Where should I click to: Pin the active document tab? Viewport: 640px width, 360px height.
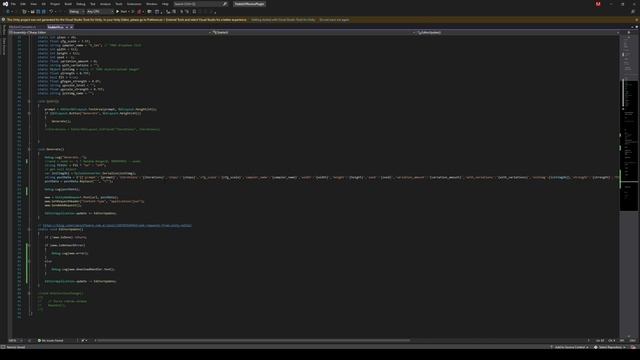[x=67, y=27]
